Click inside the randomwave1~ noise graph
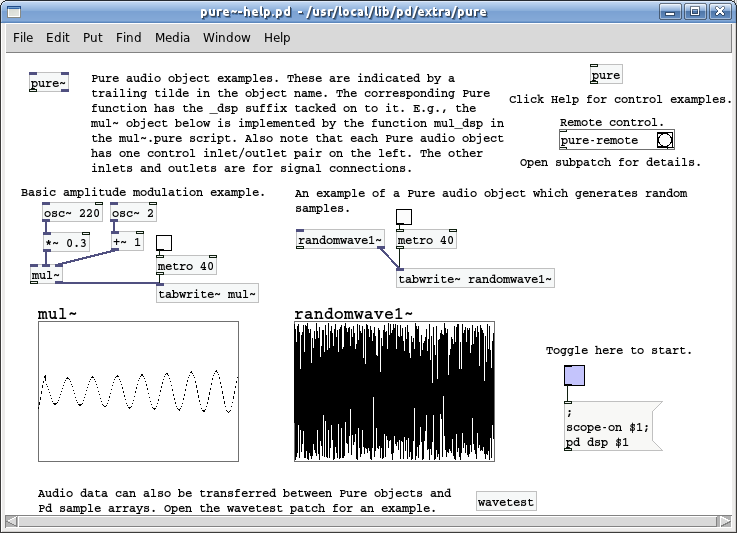 pos(394,392)
